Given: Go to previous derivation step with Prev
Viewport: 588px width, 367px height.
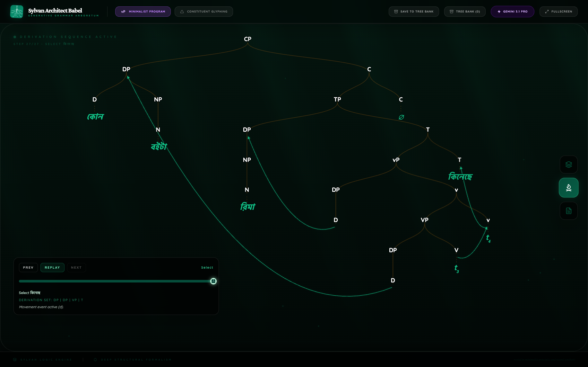Looking at the screenshot, I should coord(28,267).
